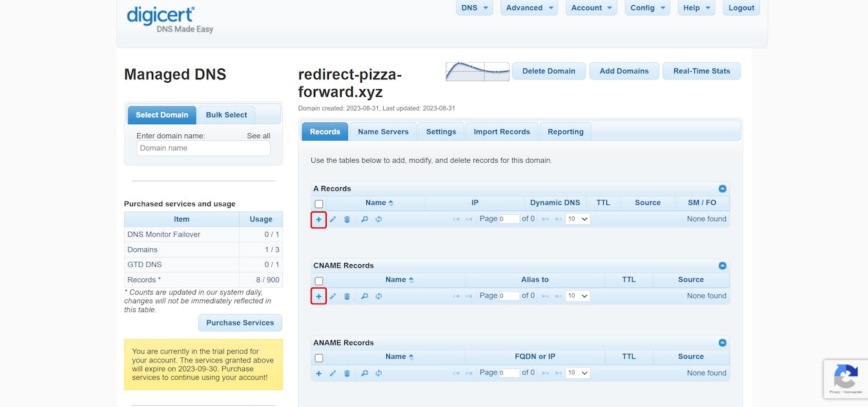Tick the select-all checkbox in ANAME Records

coord(319,358)
